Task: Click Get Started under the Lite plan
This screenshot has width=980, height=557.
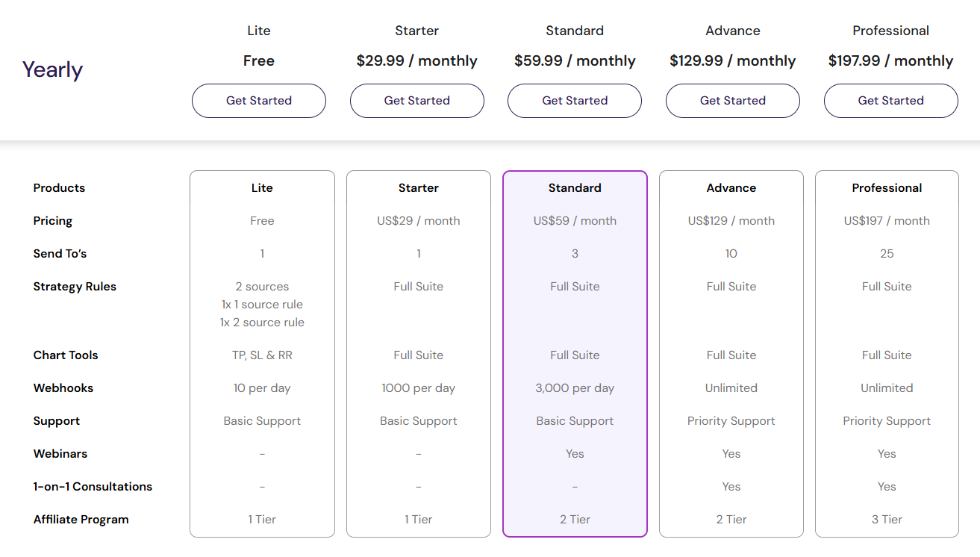Action: coord(259,101)
